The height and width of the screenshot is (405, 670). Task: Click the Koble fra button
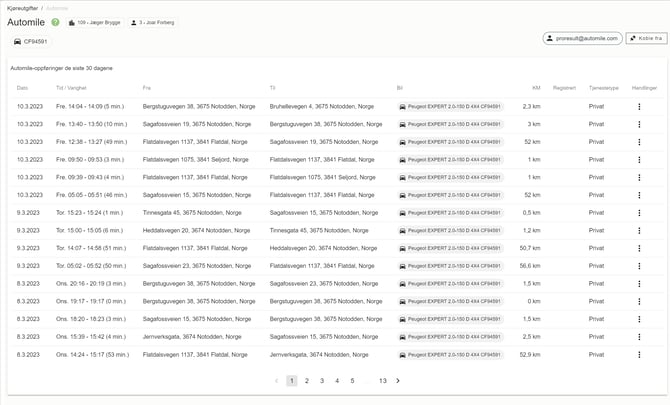point(646,38)
